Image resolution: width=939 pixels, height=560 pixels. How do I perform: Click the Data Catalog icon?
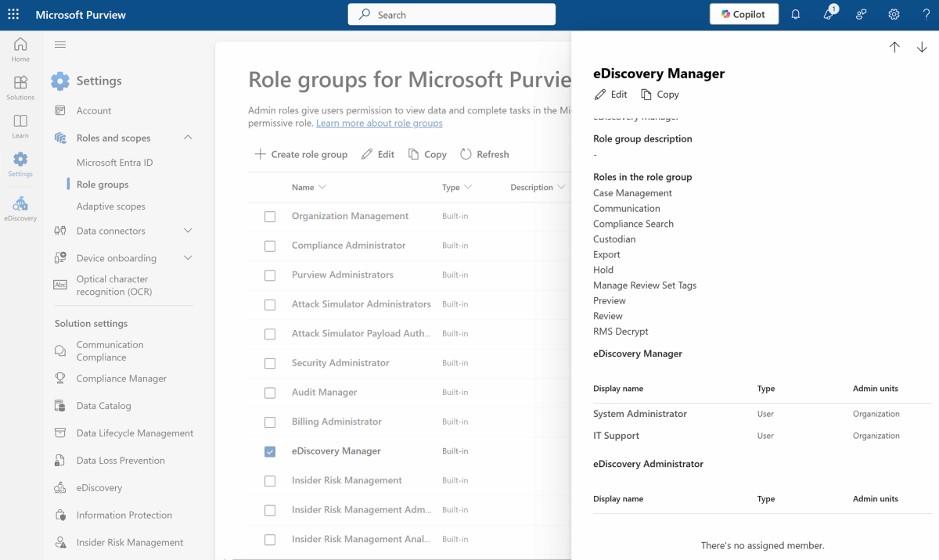[x=60, y=406]
